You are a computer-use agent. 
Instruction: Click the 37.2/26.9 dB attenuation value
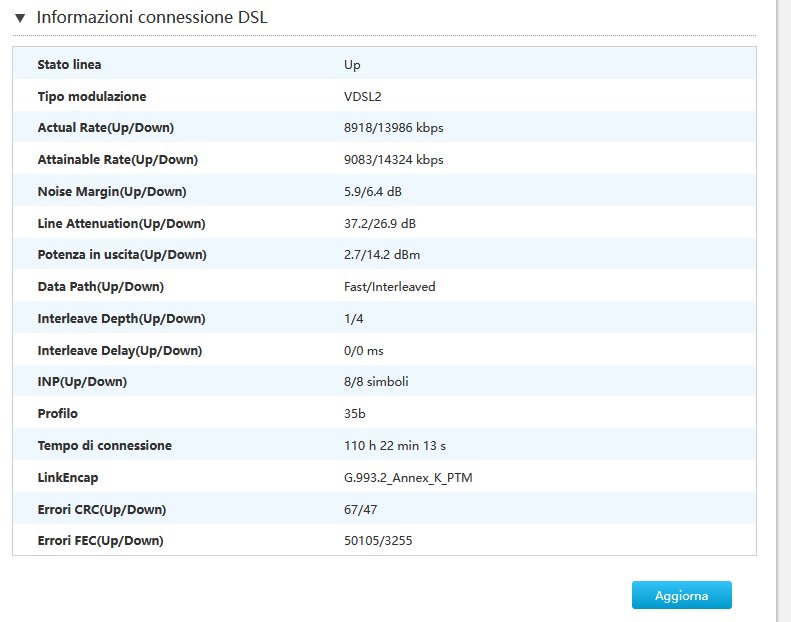pyautogui.click(x=380, y=223)
